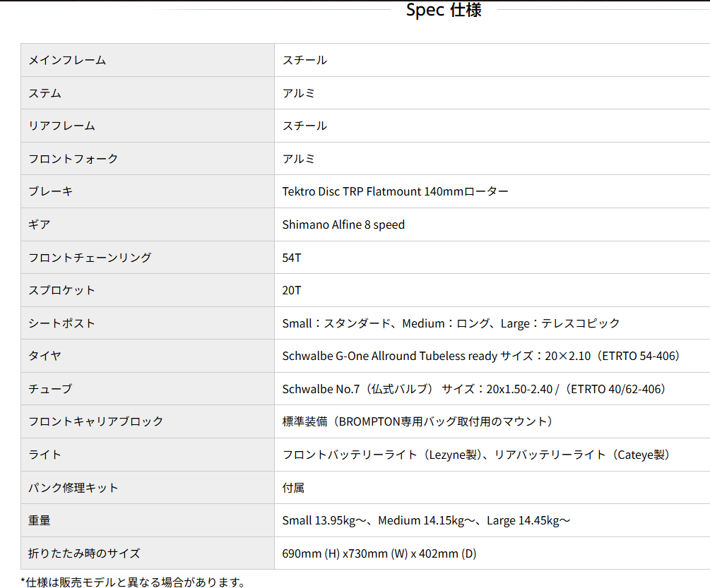Select the パンク修理キット row
Image resolution: width=710 pixels, height=588 pixels.
point(73,487)
